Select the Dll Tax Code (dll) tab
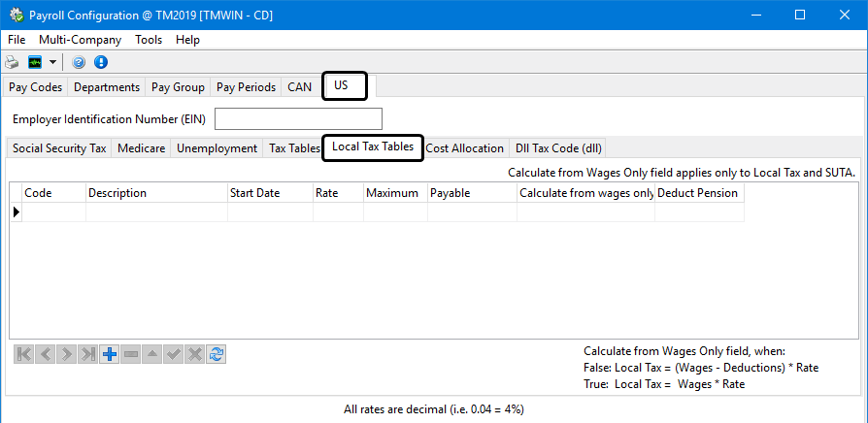 tap(558, 148)
